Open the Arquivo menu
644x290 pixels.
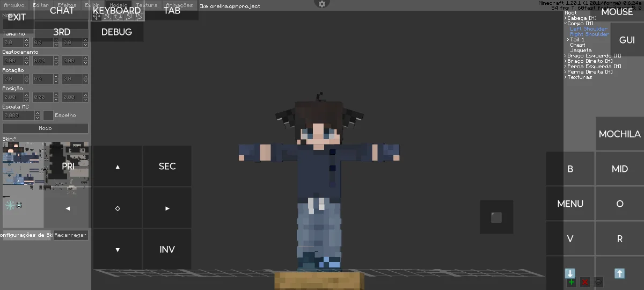coord(14,5)
